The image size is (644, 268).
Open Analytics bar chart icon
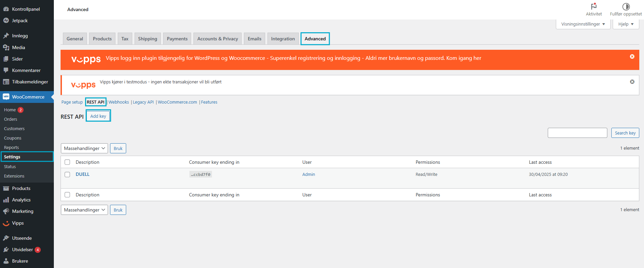[x=6, y=200]
